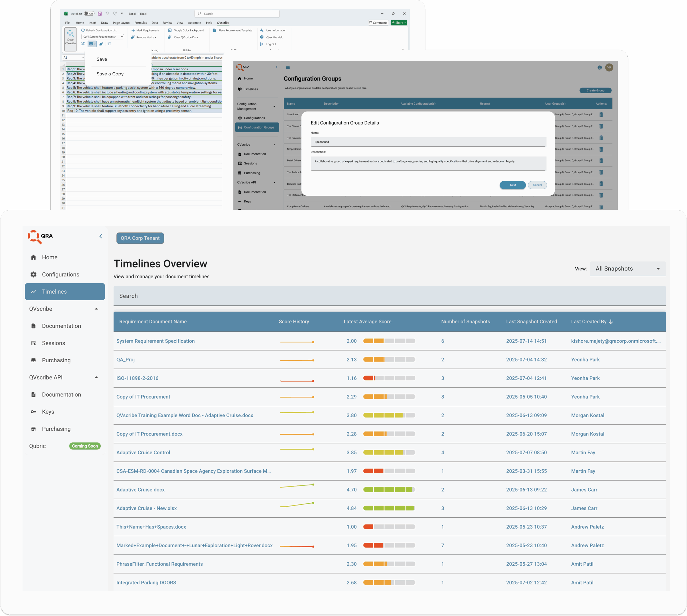Open the All Snapshots view dropdown
The height and width of the screenshot is (616, 687).
coord(627,269)
